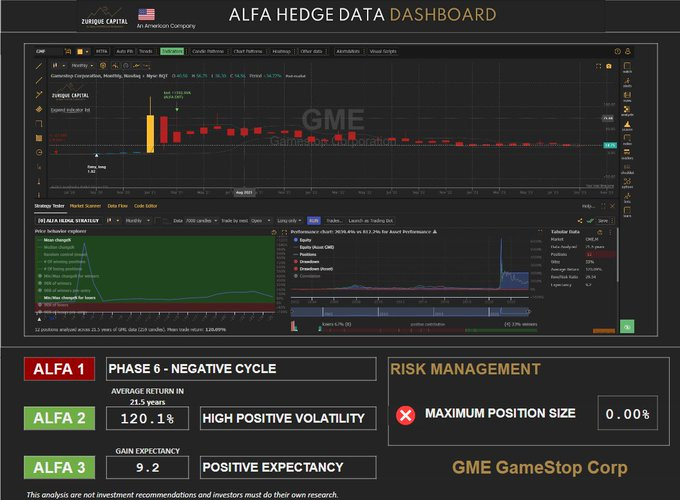Click the green eye button at bottom right

(x=627, y=326)
